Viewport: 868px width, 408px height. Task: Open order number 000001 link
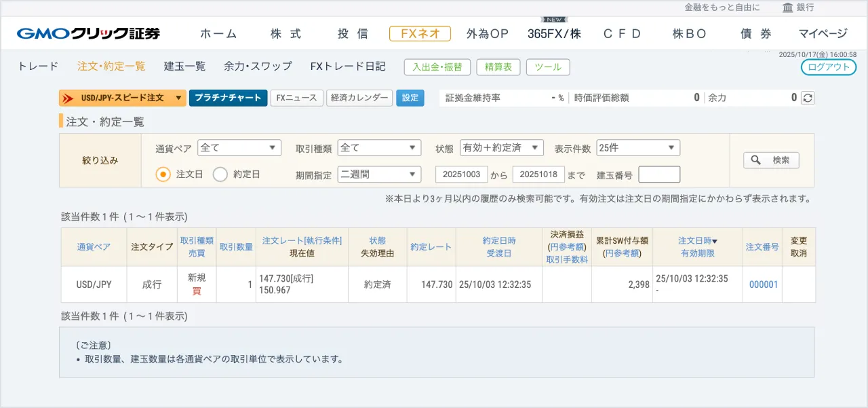(763, 285)
